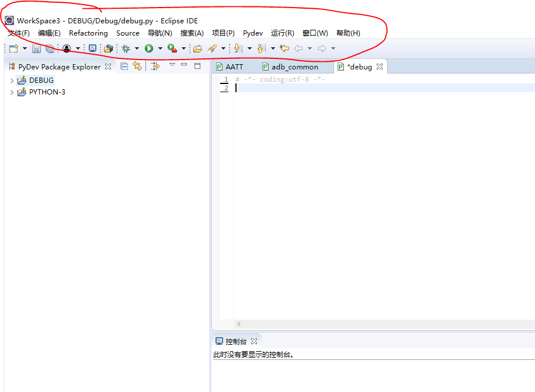This screenshot has width=535, height=392.
Task: Select the DEBUG project
Action: [x=41, y=80]
